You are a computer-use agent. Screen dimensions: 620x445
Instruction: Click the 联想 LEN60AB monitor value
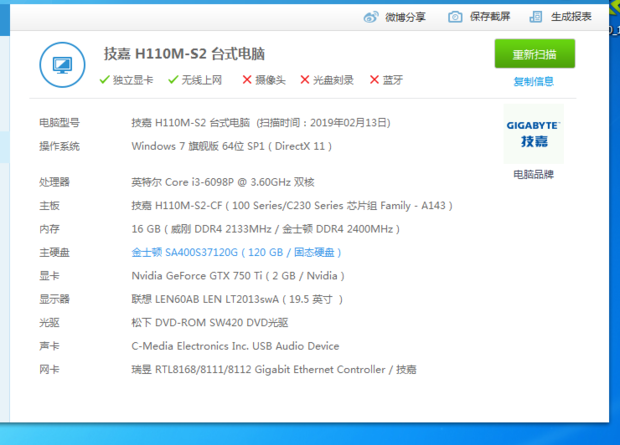237,299
